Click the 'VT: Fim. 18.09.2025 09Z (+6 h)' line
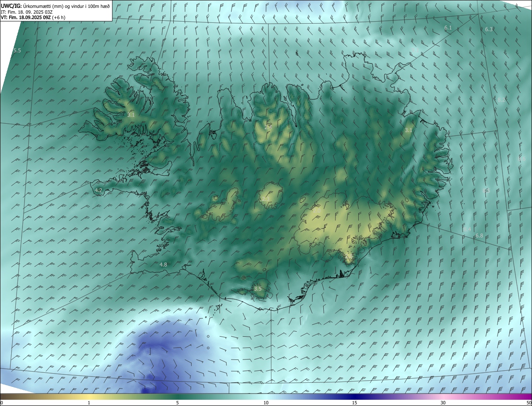The image size is (532, 406). (x=33, y=17)
